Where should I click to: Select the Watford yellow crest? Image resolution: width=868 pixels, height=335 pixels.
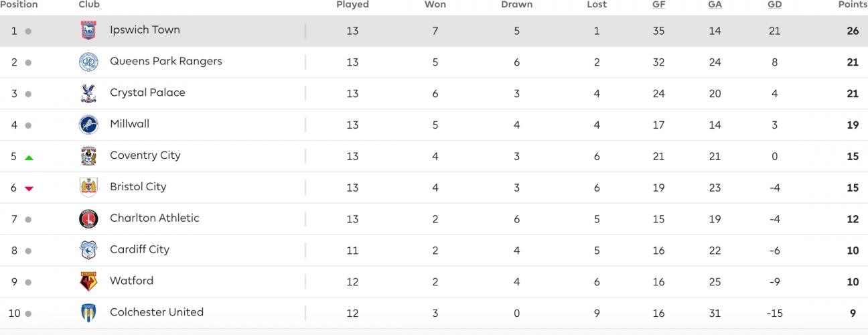[88, 281]
